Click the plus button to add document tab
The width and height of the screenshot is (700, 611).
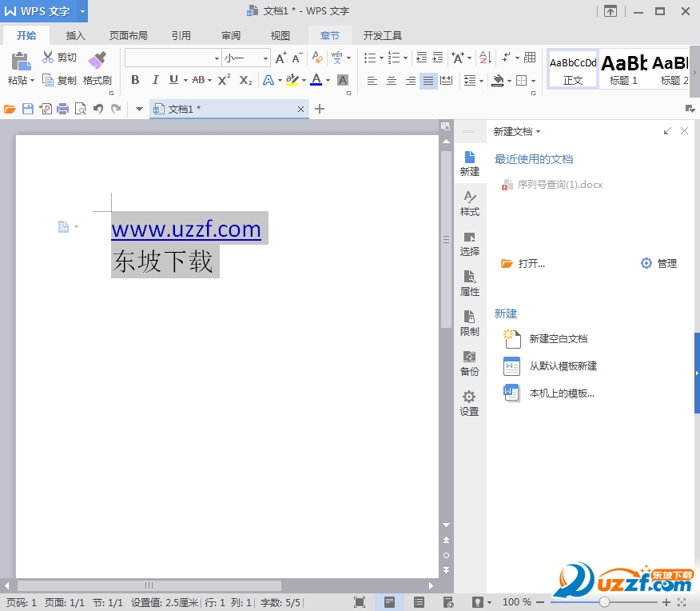(320, 109)
